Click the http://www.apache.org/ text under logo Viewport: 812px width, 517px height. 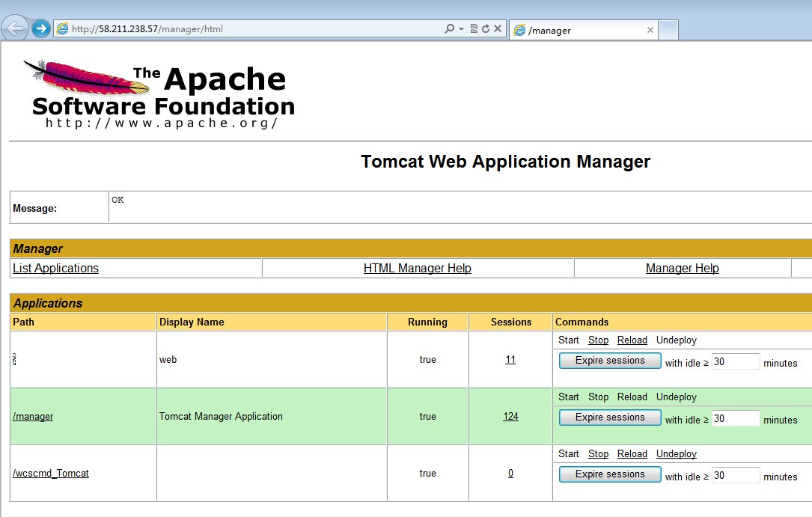pos(162,123)
